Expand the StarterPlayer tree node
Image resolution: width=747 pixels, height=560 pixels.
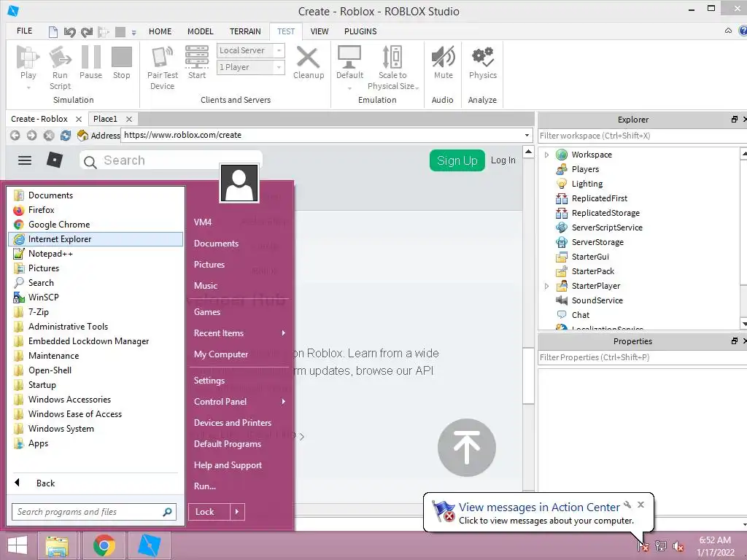546,286
